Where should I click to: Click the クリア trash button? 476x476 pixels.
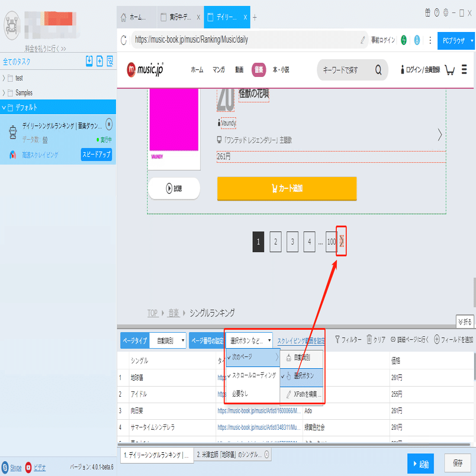point(376,339)
